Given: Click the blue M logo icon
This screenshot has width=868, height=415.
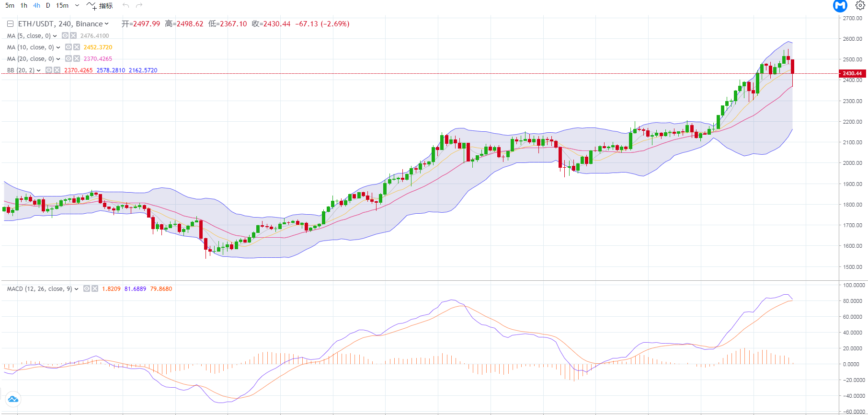Looking at the screenshot, I should [x=840, y=6].
